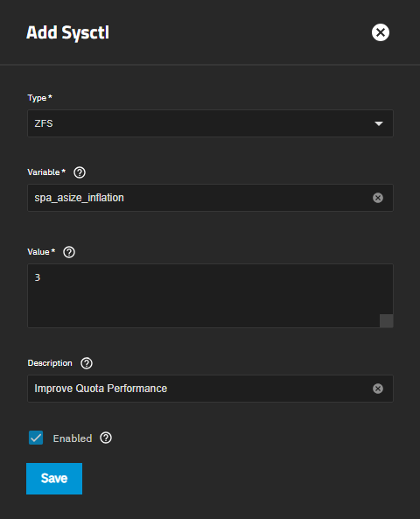Clear the Description field with its X icon
The width and height of the screenshot is (420, 519).
pyautogui.click(x=378, y=389)
